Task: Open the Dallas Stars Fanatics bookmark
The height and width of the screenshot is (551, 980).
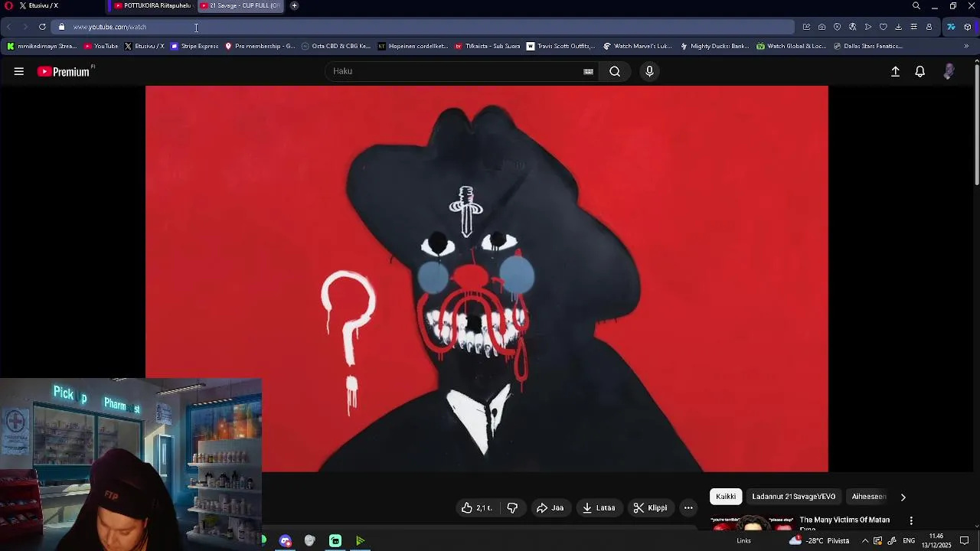Action: pyautogui.click(x=868, y=46)
